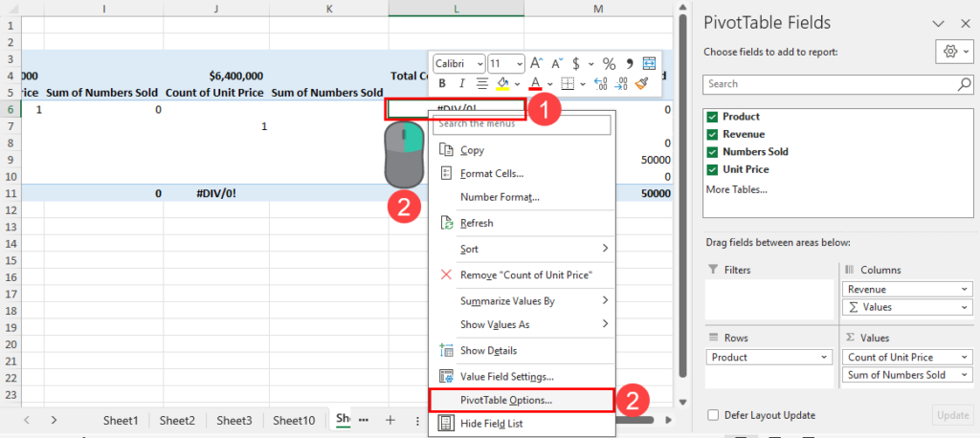Image resolution: width=980 pixels, height=438 pixels.
Task: Click vertical scrollbar down arrow
Action: (682, 402)
